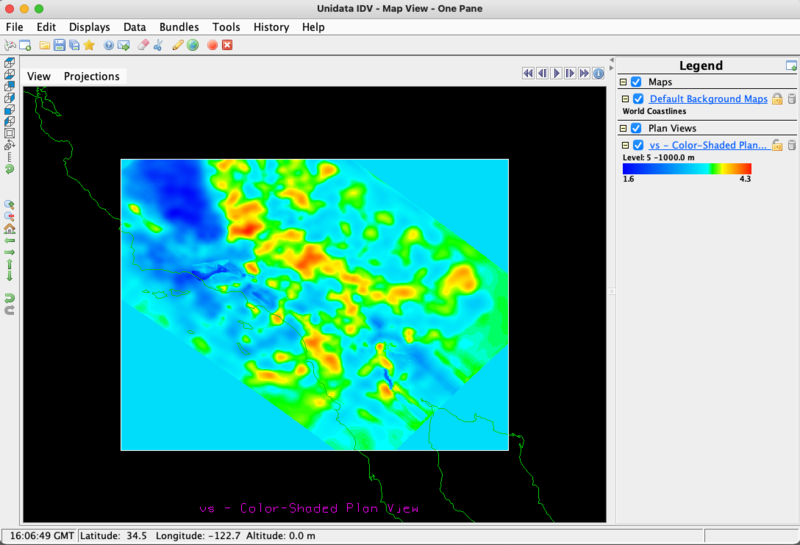The width and height of the screenshot is (800, 545).
Task: Click the zoom in magnifier icon
Action: [9, 205]
